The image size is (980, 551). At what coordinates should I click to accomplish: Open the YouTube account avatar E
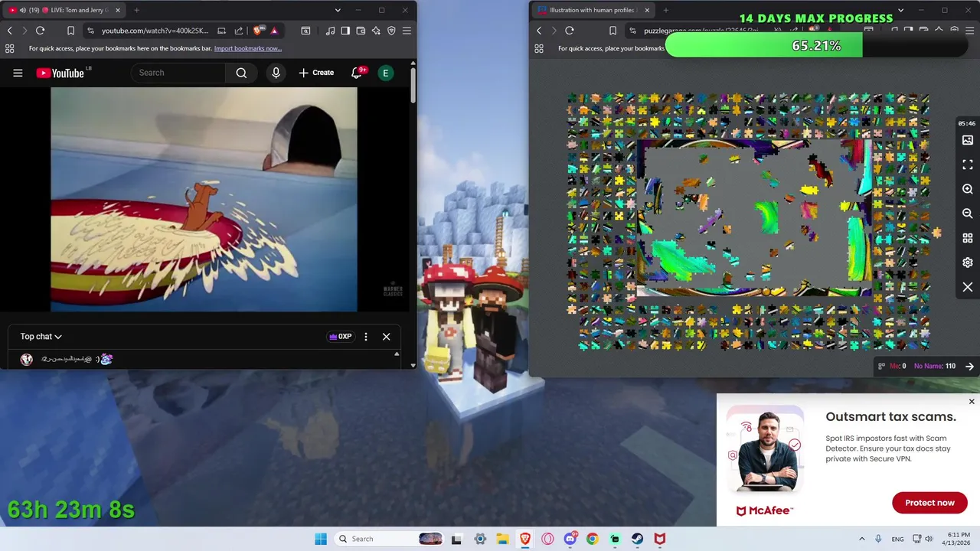pos(386,73)
